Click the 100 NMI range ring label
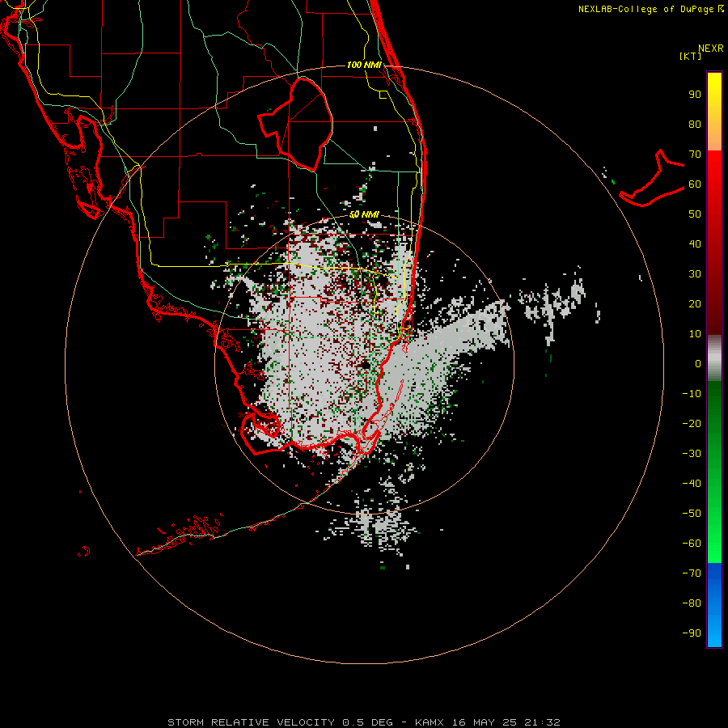 [x=364, y=65]
